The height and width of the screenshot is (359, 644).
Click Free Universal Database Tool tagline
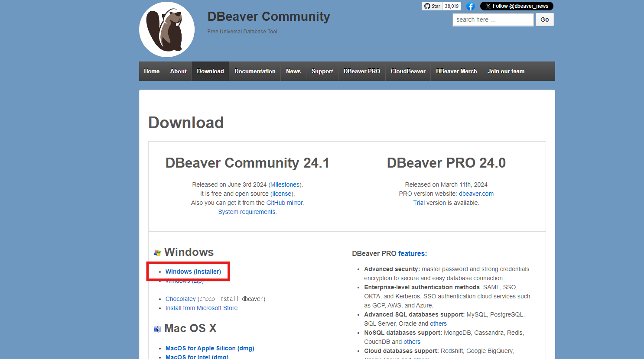[x=242, y=32]
